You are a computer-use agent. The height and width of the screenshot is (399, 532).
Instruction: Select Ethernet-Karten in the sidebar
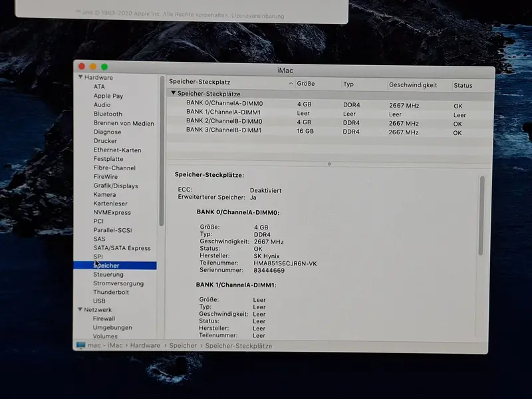tap(118, 150)
